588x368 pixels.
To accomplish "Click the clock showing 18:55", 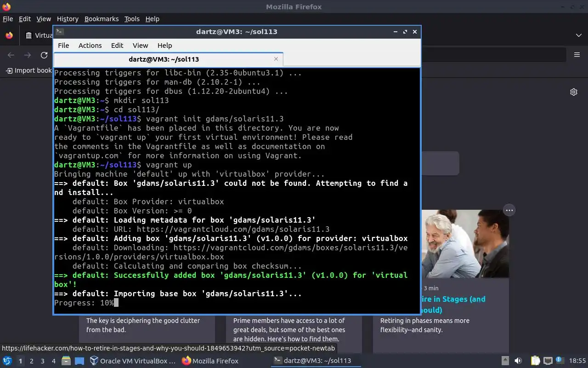I will click(x=577, y=361).
